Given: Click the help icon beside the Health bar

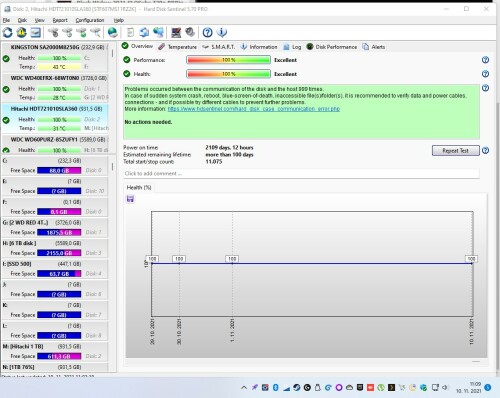Looking at the screenshot, I should pyautogui.click(x=485, y=74).
